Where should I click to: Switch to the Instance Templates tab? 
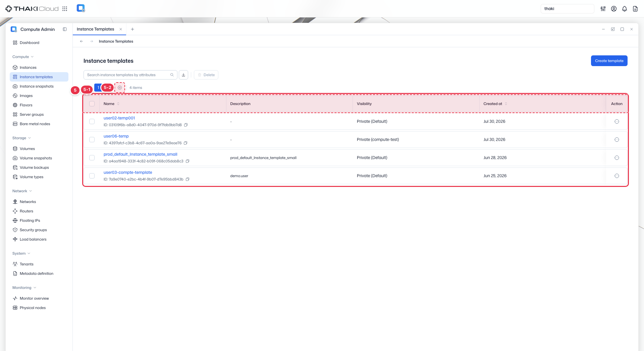click(95, 29)
